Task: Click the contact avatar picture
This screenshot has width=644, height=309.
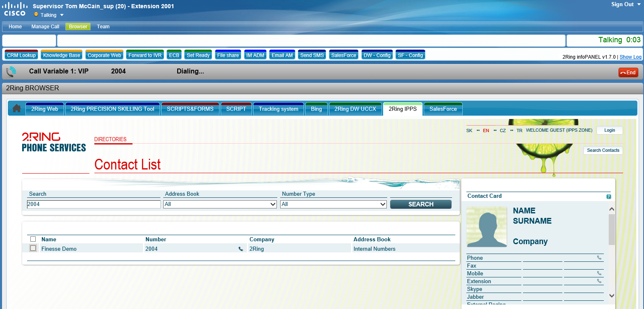Action: click(x=487, y=227)
